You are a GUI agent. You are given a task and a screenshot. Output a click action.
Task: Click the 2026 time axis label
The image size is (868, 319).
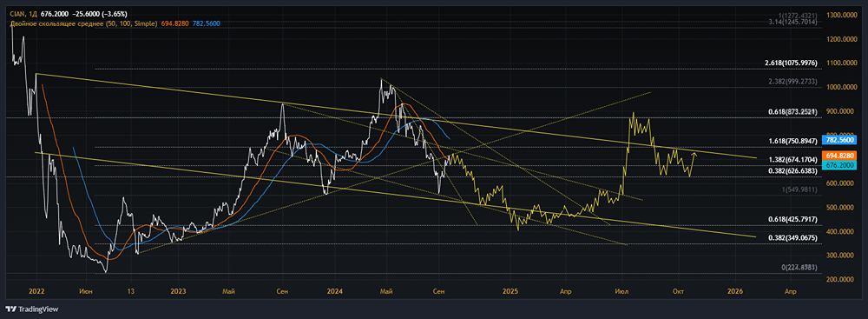click(734, 290)
